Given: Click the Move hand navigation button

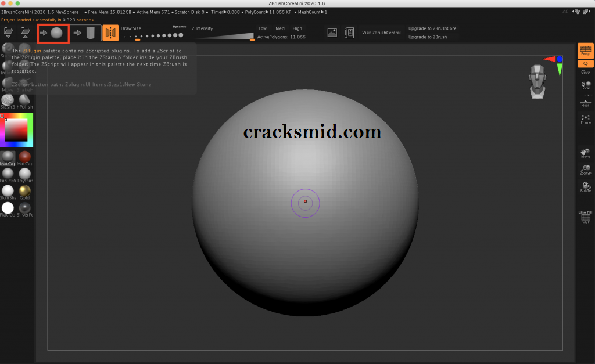Looking at the screenshot, I should pyautogui.click(x=586, y=153).
